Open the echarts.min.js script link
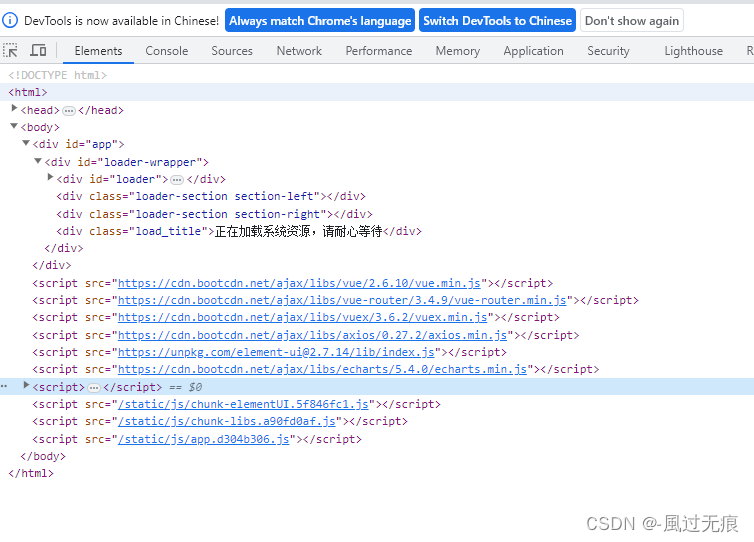This screenshot has width=754, height=542. (x=322, y=369)
